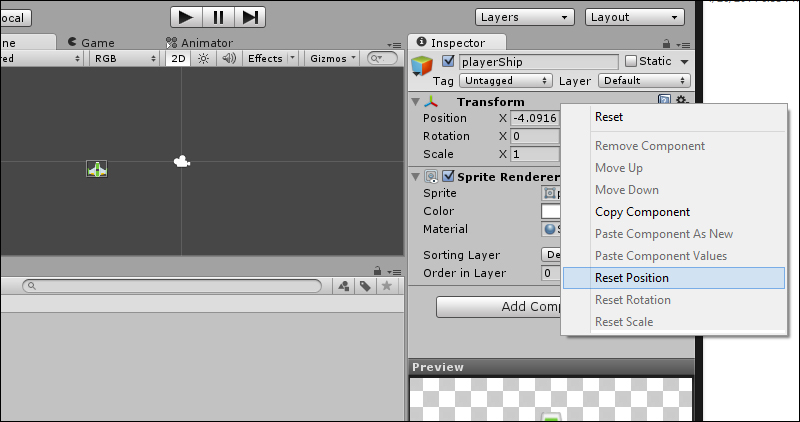Open the Transform help book icon
The width and height of the screenshot is (800, 422).
664,101
